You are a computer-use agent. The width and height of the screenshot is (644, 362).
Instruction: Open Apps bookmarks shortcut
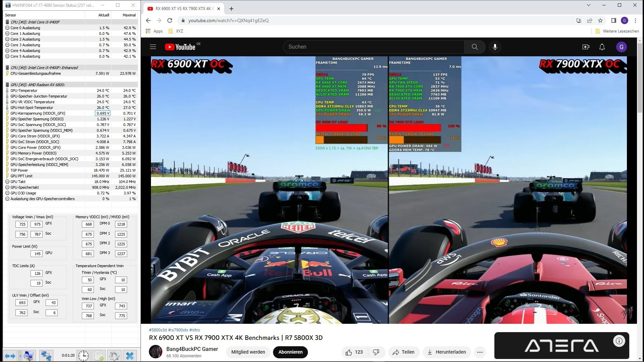pyautogui.click(x=154, y=31)
